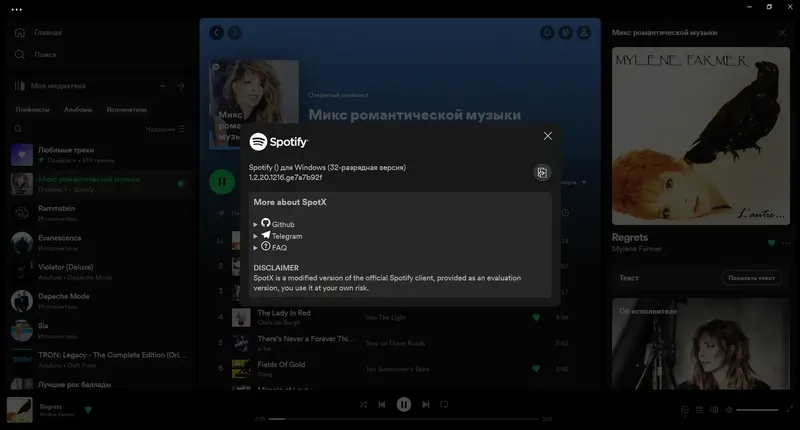Go to Главная home icon
Image resolution: width=800 pixels, height=430 pixels.
click(19, 32)
